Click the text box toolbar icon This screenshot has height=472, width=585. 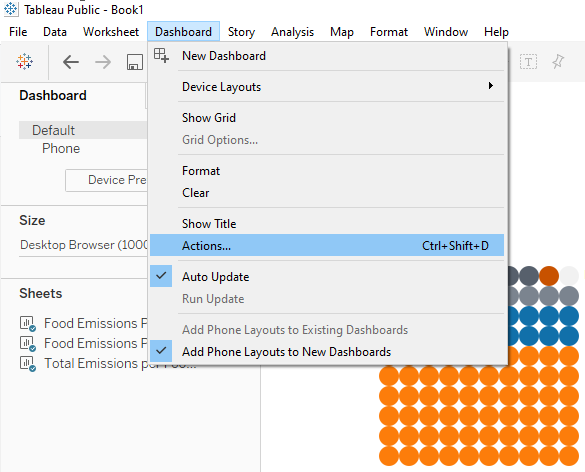tap(528, 62)
